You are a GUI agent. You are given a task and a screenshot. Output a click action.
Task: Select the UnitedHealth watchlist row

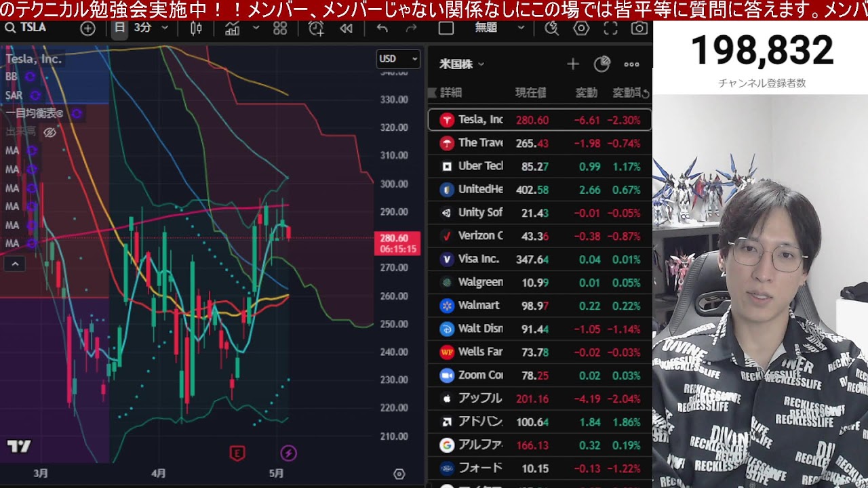(540, 189)
